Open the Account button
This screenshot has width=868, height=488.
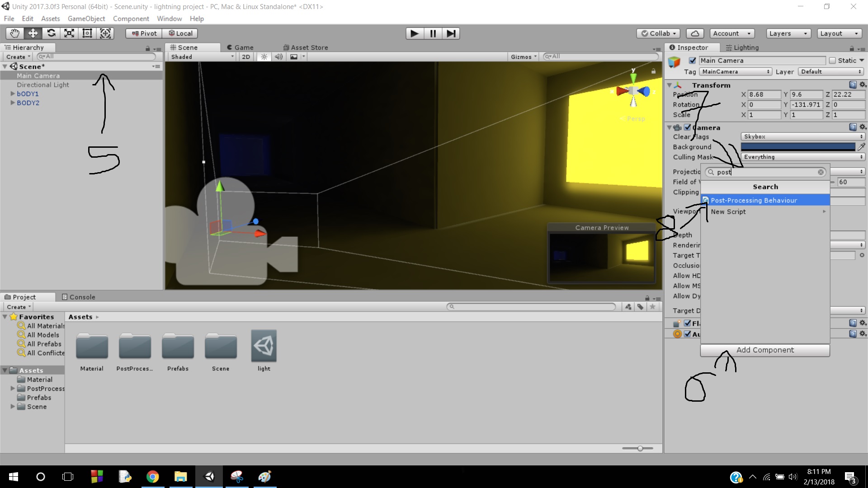point(731,33)
